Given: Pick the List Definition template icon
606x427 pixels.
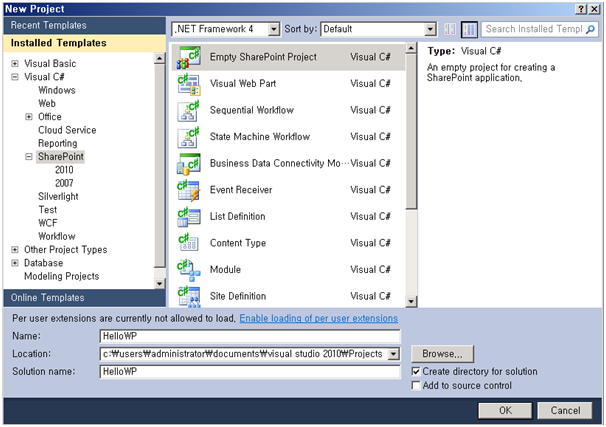Looking at the screenshot, I should click(189, 217).
